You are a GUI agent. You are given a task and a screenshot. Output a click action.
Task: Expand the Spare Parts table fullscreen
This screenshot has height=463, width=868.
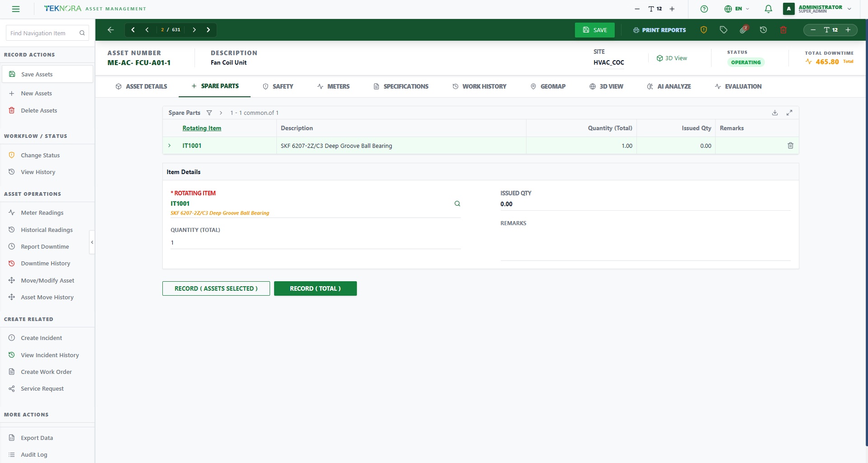pos(789,113)
